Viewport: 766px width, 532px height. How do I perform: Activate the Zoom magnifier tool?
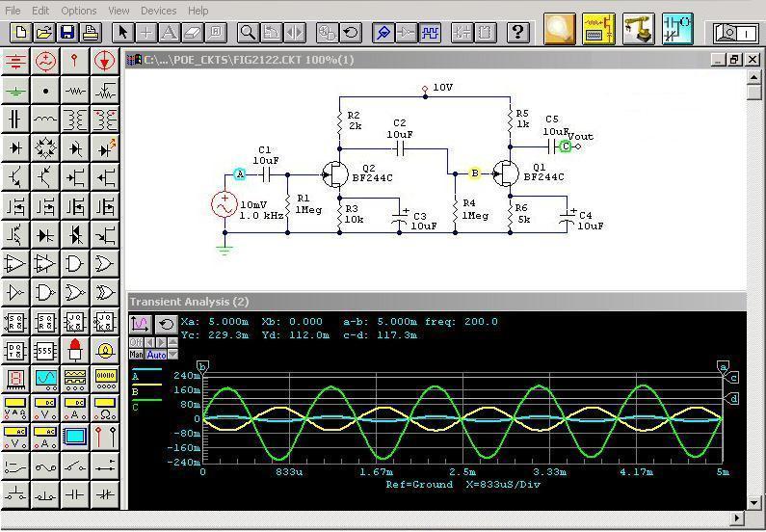pyautogui.click(x=248, y=32)
